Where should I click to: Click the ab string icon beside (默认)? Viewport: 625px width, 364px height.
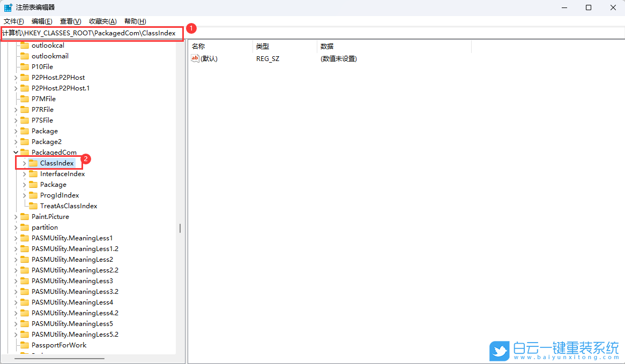click(196, 58)
